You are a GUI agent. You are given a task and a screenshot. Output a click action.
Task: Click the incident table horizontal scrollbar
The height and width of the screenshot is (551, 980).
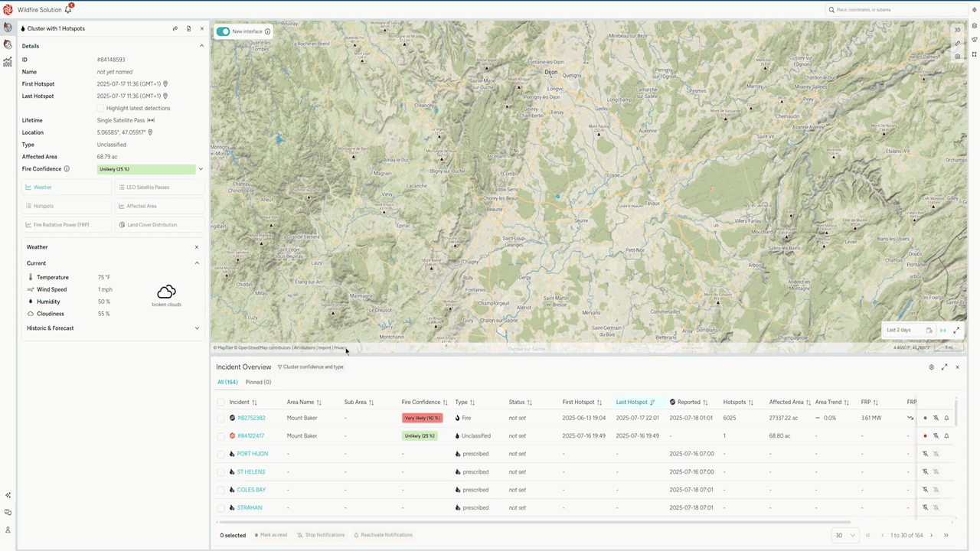pyautogui.click(x=534, y=522)
